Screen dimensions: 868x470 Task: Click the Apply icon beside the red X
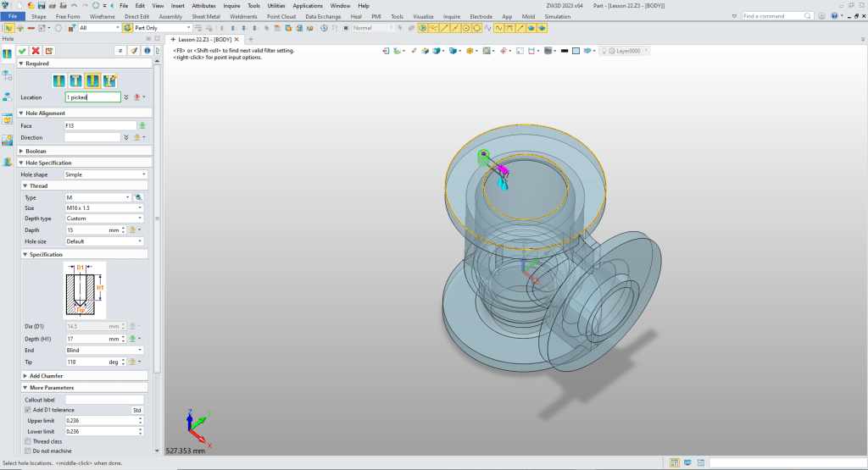[x=48, y=51]
